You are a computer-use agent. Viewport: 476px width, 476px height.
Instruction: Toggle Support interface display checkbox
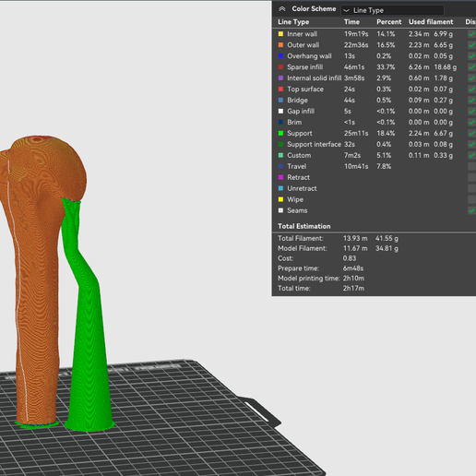tap(471, 145)
